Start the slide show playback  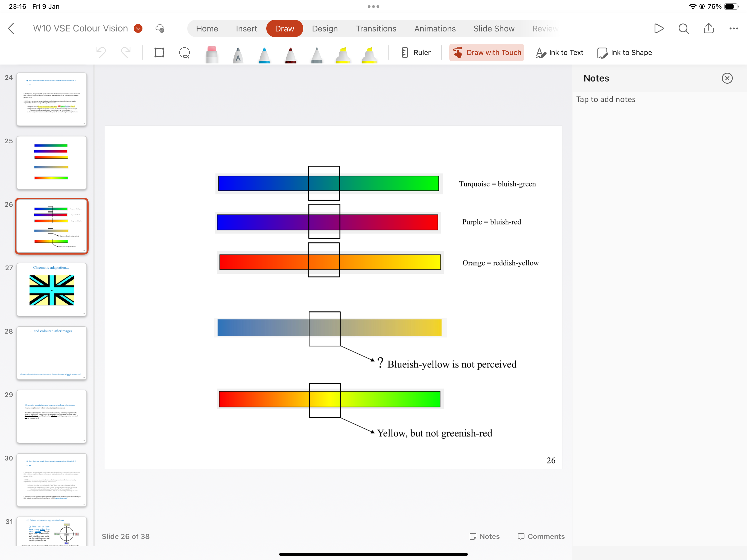[658, 28]
